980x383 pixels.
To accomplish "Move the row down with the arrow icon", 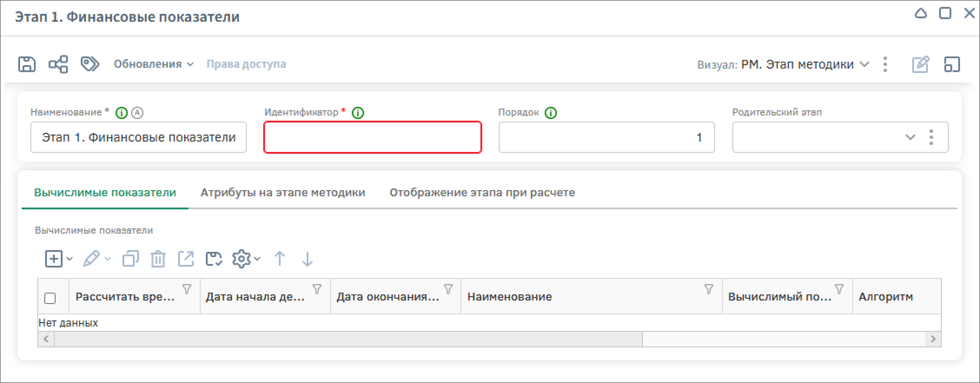I will pyautogui.click(x=308, y=259).
